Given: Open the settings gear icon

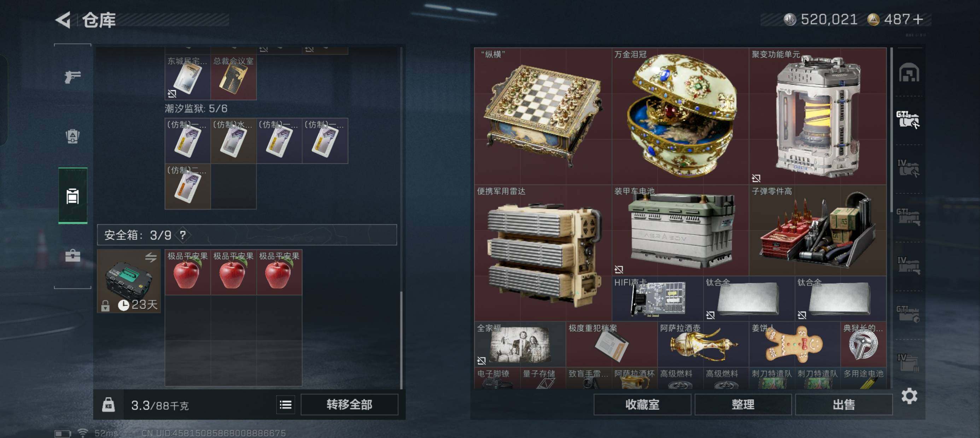Looking at the screenshot, I should [909, 396].
